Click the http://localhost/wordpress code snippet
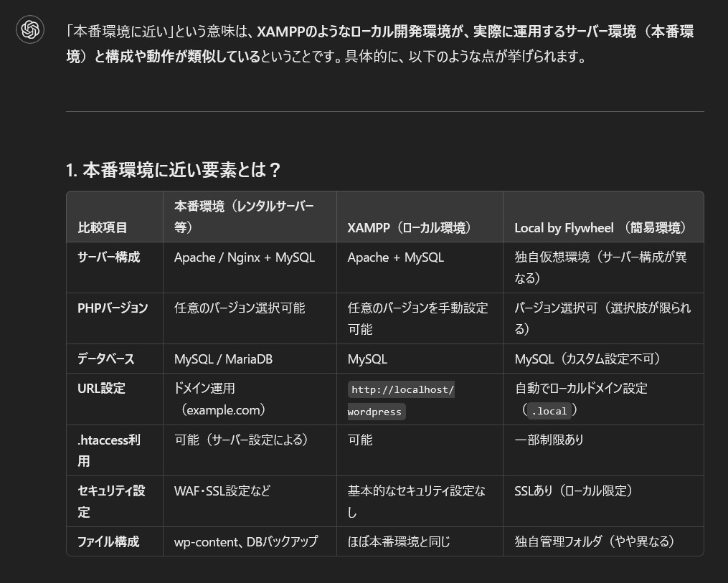The width and height of the screenshot is (728, 583). click(400, 400)
